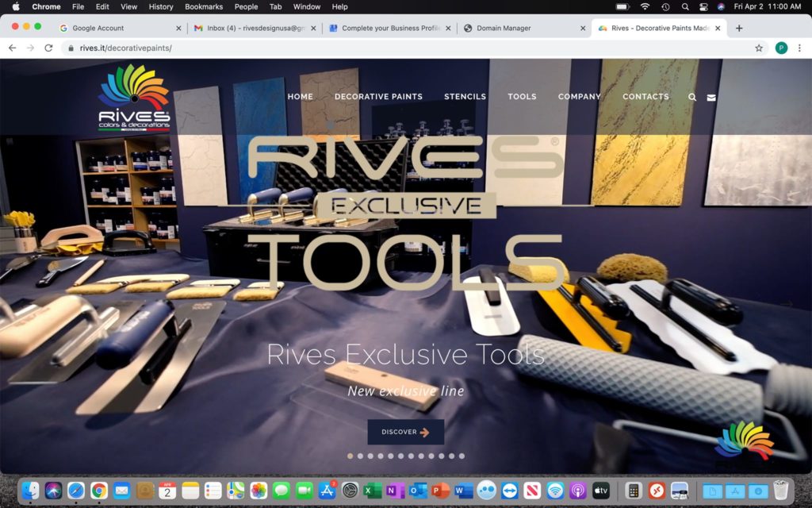Switch to the Domain Manager tab
This screenshot has height=508, width=812.
click(524, 28)
